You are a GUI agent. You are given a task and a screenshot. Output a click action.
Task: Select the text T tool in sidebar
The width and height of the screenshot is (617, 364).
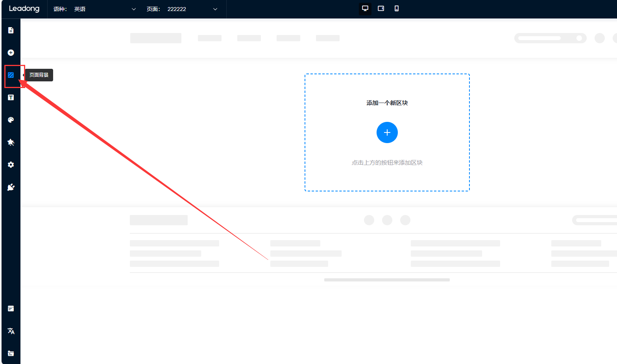coord(11,97)
